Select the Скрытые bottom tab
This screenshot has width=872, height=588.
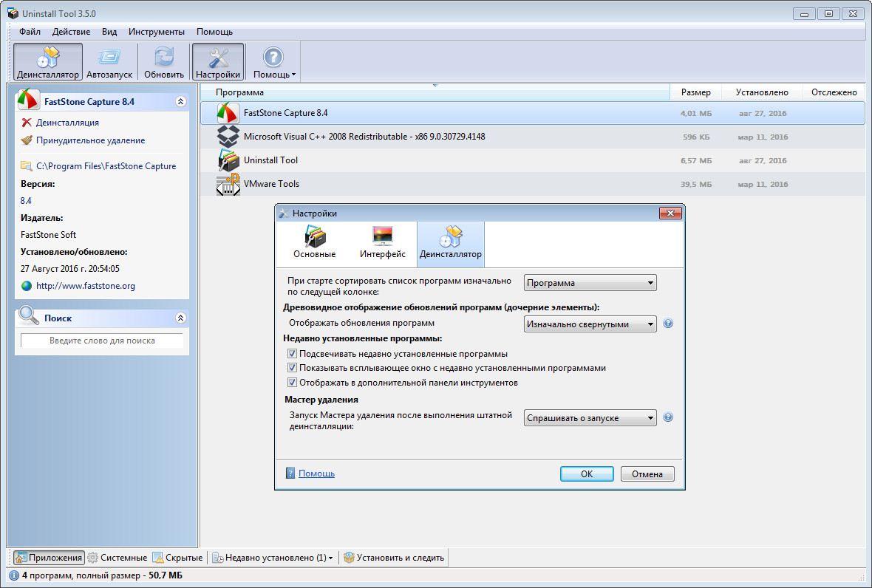[x=178, y=558]
